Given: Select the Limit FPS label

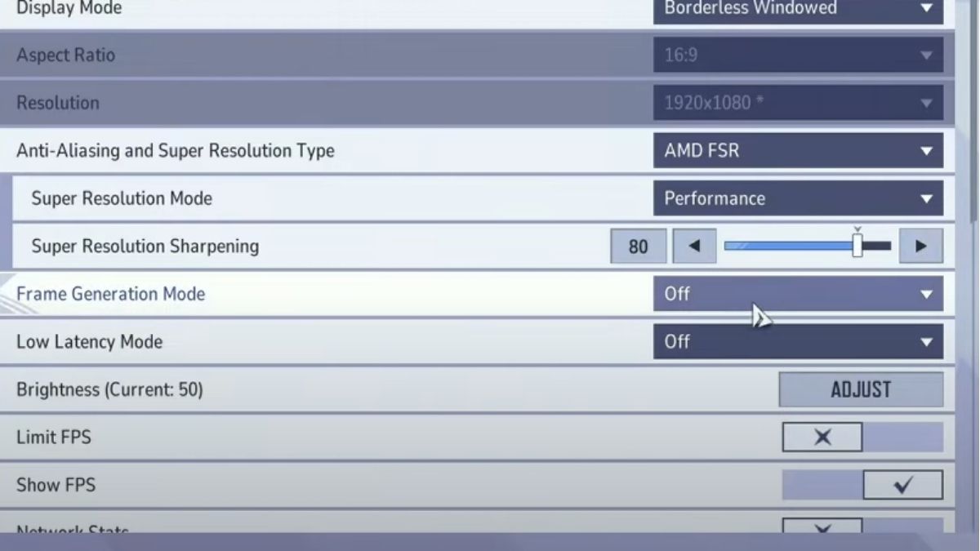Looking at the screenshot, I should click(54, 437).
